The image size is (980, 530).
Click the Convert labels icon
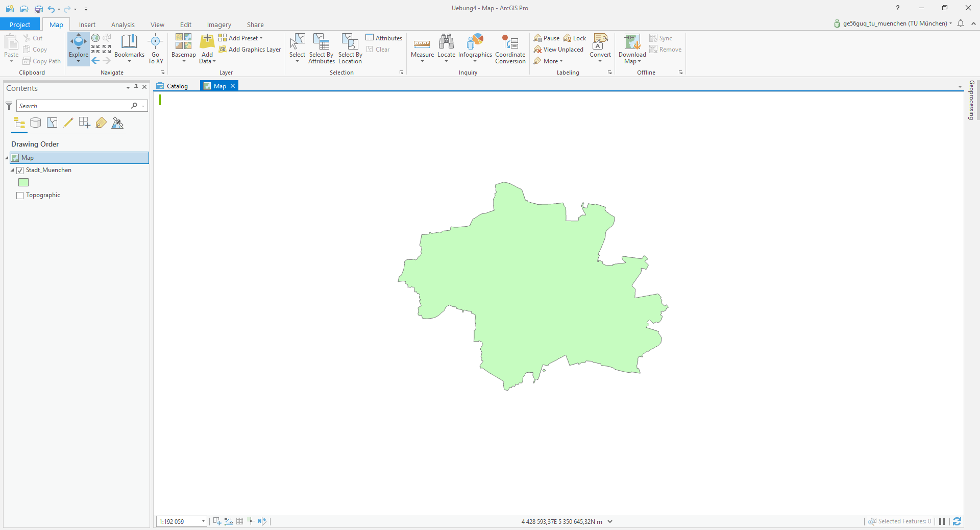[x=600, y=49]
